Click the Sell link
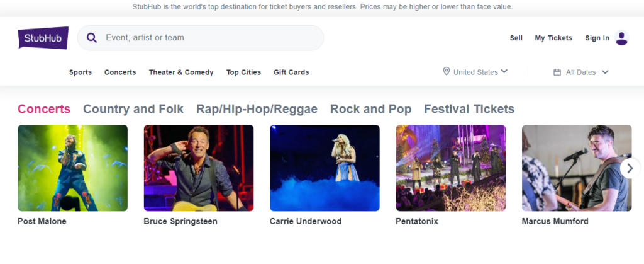The image size is (644, 264). (516, 38)
